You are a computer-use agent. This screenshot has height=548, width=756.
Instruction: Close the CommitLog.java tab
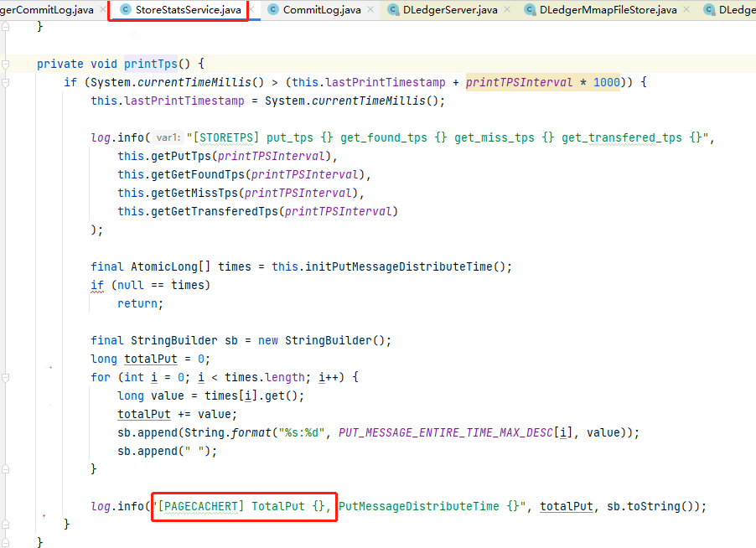370,10
